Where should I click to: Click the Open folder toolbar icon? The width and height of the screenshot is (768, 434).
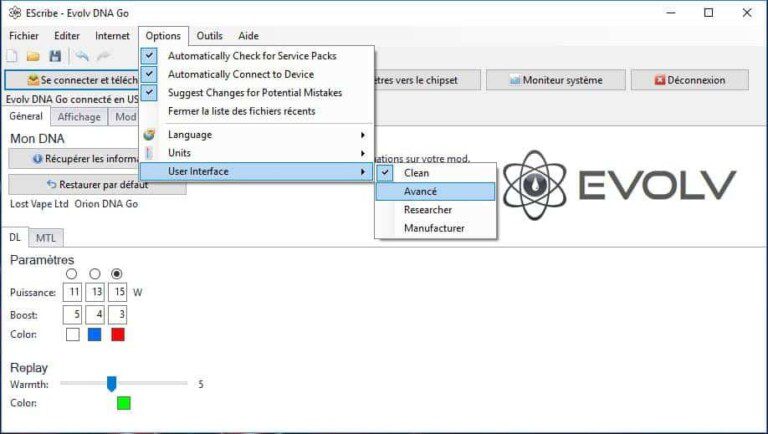[33, 56]
